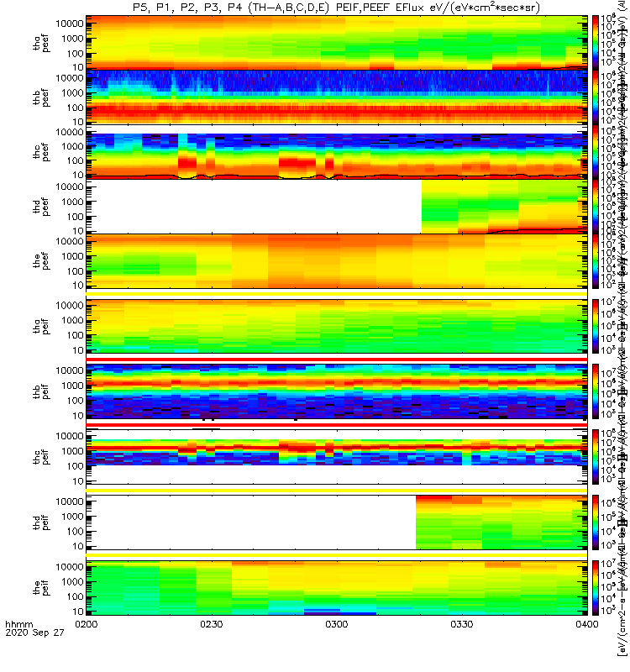Click the "tha peef" panel label

point(41,43)
